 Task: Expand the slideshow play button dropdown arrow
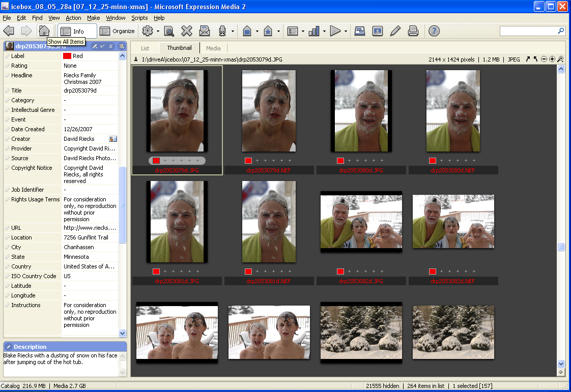pyautogui.click(x=346, y=32)
